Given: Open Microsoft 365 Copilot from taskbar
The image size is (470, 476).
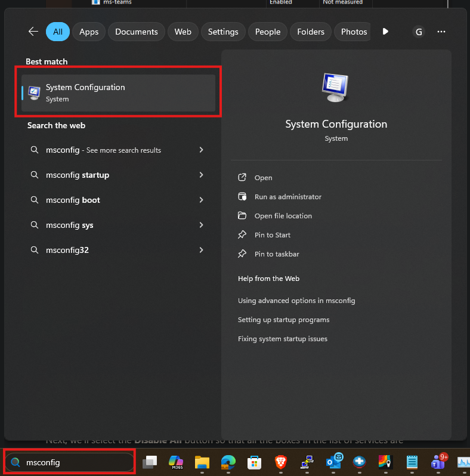Looking at the screenshot, I should click(x=176, y=462).
